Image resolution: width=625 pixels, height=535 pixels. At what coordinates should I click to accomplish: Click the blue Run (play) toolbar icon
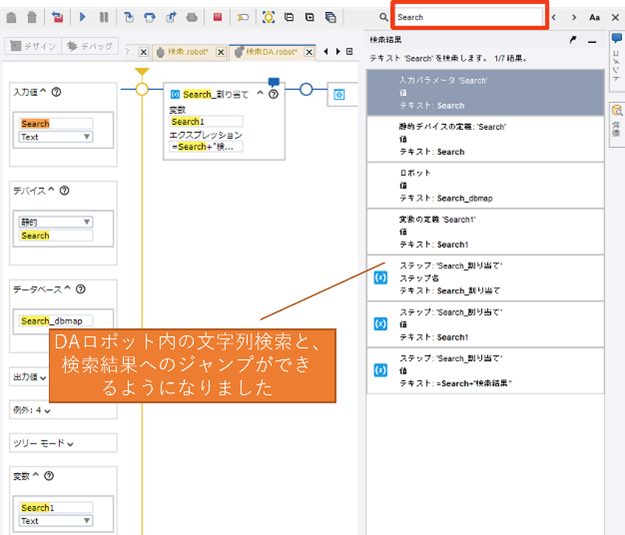click(x=83, y=17)
